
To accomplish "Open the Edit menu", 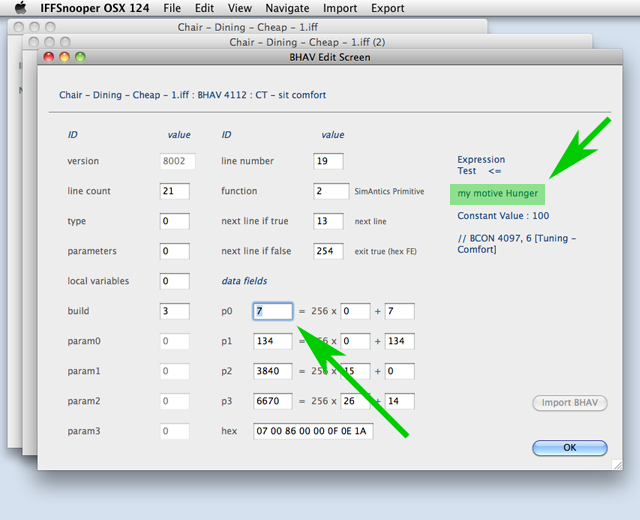I will pyautogui.click(x=204, y=8).
